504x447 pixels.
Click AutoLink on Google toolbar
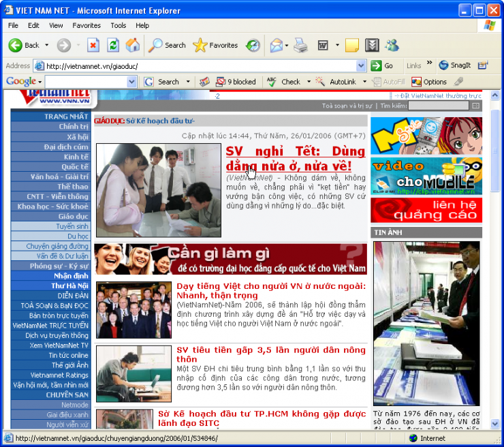336,82
